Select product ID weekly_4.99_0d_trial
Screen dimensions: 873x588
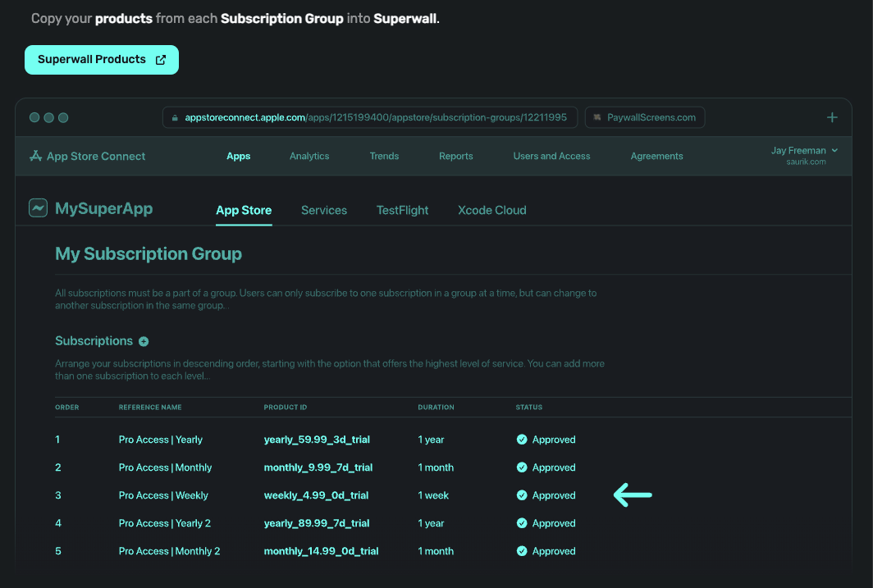(x=316, y=495)
